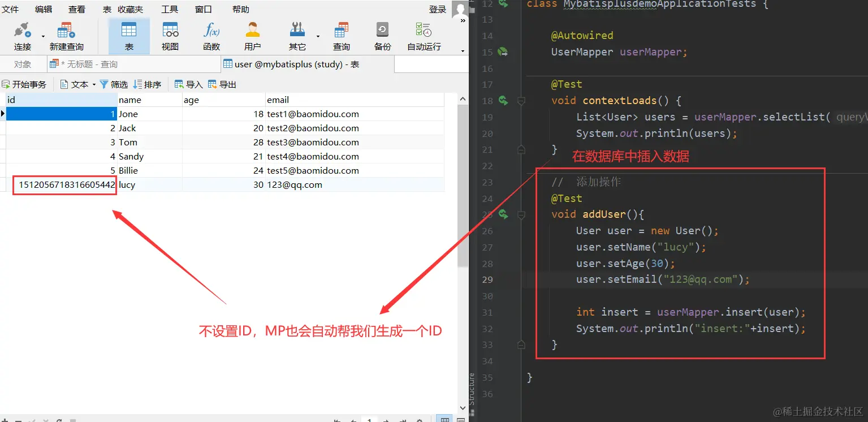Select the 表 (Table) toolbar icon
The height and width of the screenshot is (422, 868).
[129, 36]
